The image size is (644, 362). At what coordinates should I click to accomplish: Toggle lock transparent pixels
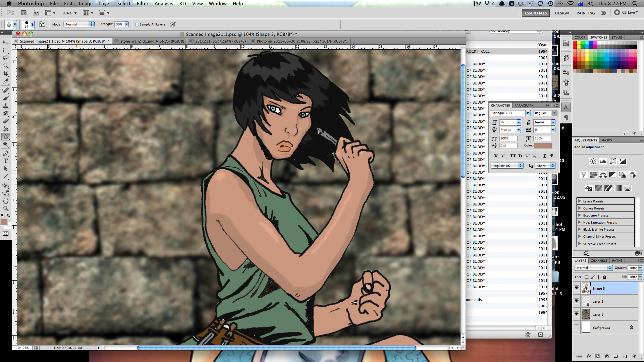click(x=586, y=277)
